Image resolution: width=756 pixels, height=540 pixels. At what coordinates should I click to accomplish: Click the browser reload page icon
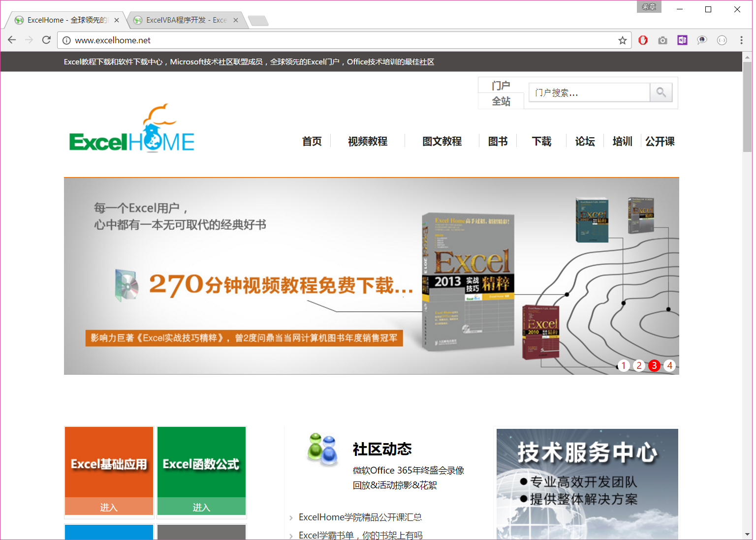coord(46,40)
